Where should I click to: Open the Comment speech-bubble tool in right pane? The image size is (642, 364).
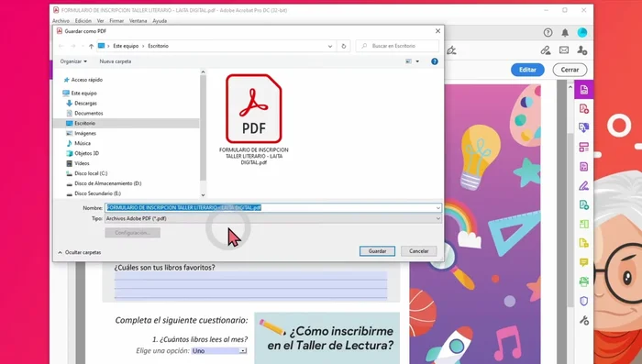click(584, 262)
